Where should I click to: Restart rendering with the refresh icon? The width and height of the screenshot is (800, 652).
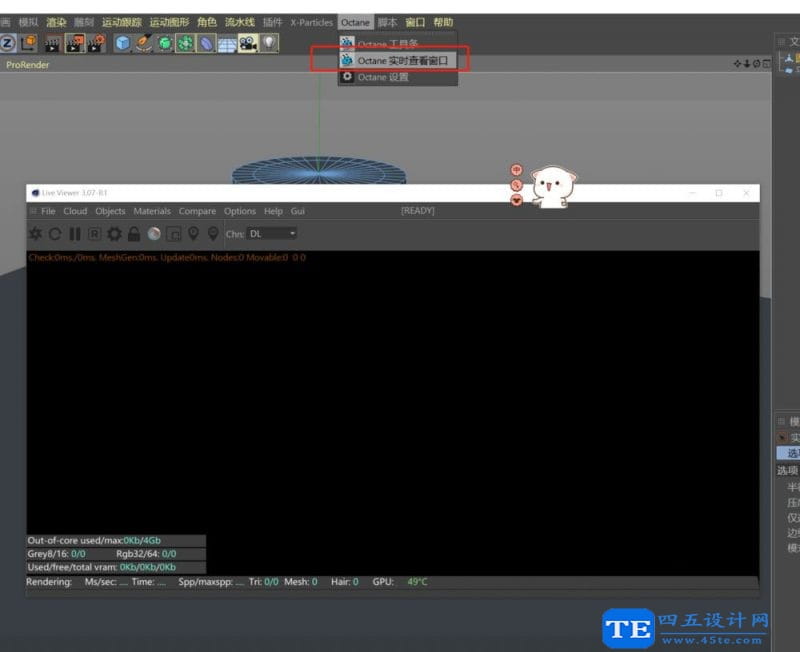tap(55, 234)
